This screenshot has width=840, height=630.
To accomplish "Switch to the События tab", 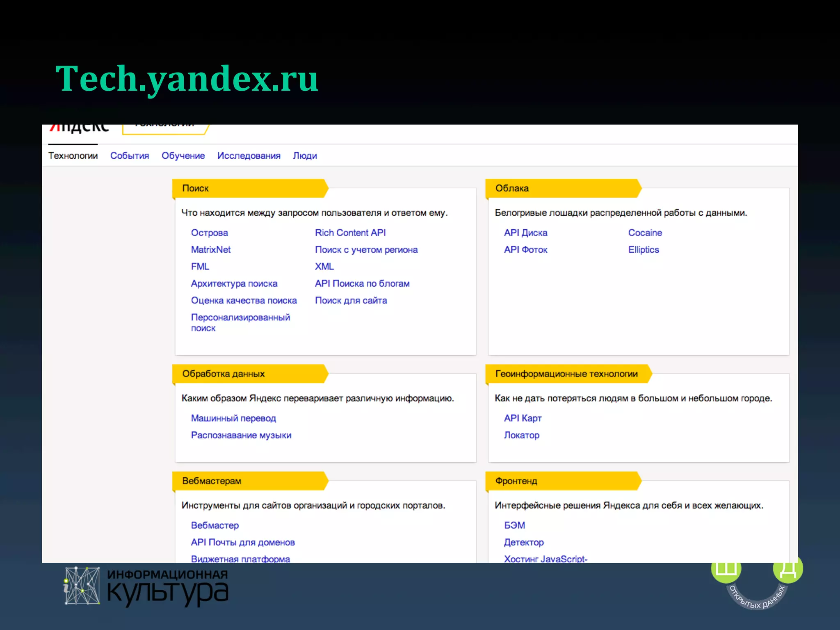I will click(130, 156).
